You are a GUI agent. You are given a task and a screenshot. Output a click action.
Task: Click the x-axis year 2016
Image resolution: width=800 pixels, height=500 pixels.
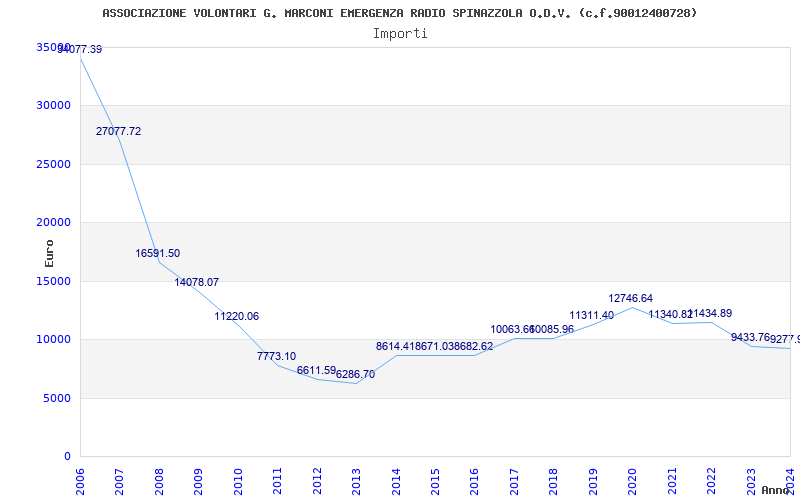pos(474,481)
